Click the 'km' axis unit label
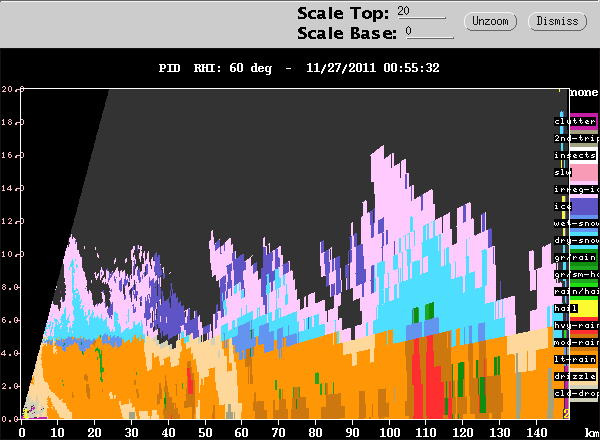The height and width of the screenshot is (440, 600). (x=592, y=433)
